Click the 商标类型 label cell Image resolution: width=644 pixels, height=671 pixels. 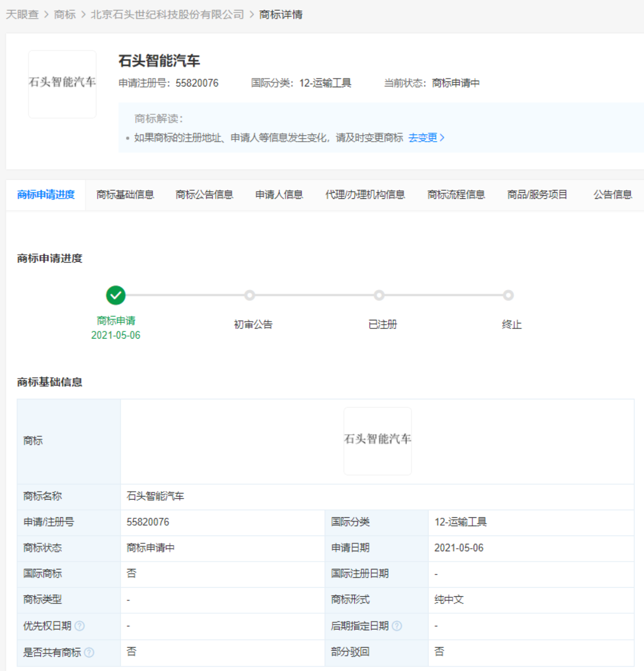click(69, 600)
